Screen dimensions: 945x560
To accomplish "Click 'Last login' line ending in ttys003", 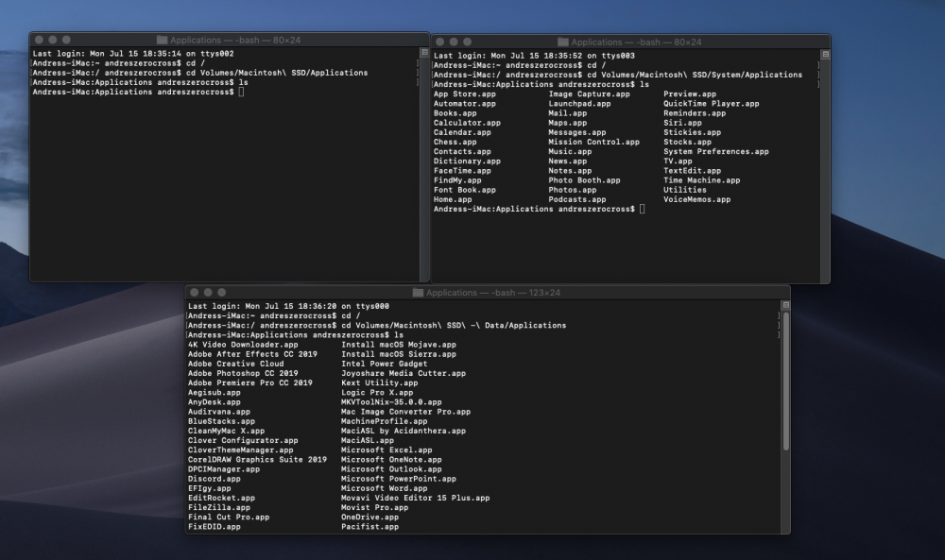I will point(534,56).
